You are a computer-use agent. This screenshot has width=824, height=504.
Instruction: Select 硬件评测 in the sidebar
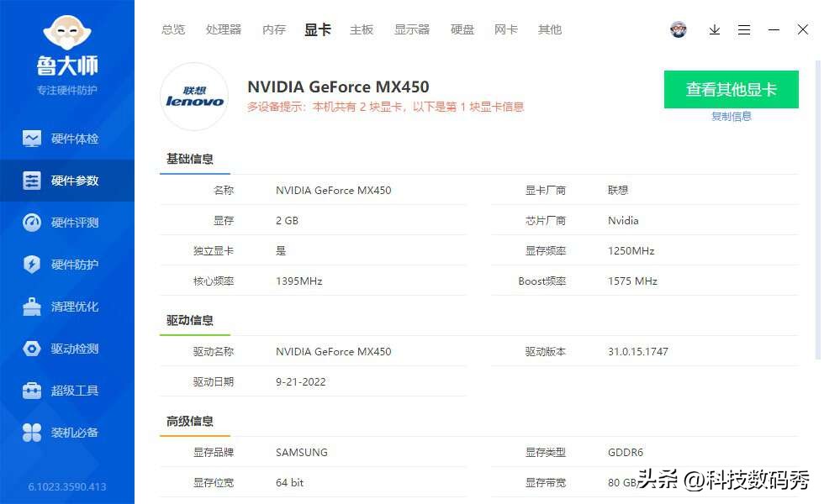pyautogui.click(x=67, y=222)
